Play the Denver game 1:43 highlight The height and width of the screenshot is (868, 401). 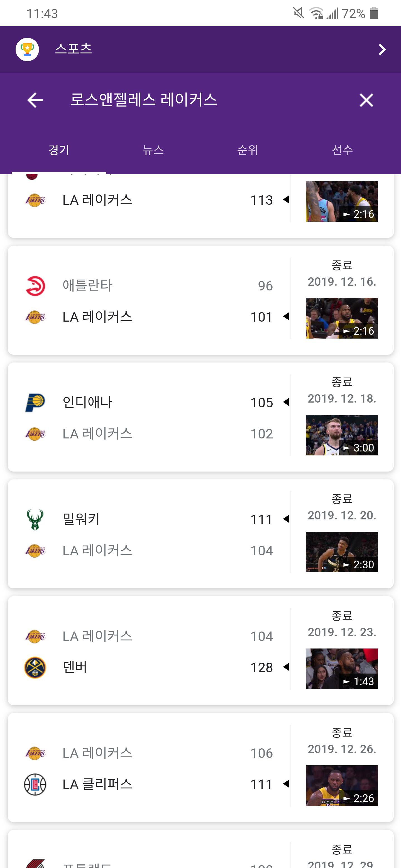coord(342,669)
